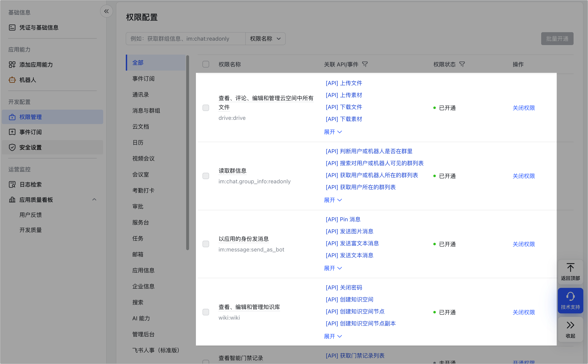Collapse the left sidebar with the chevron button
The height and width of the screenshot is (364, 588).
pyautogui.click(x=106, y=11)
